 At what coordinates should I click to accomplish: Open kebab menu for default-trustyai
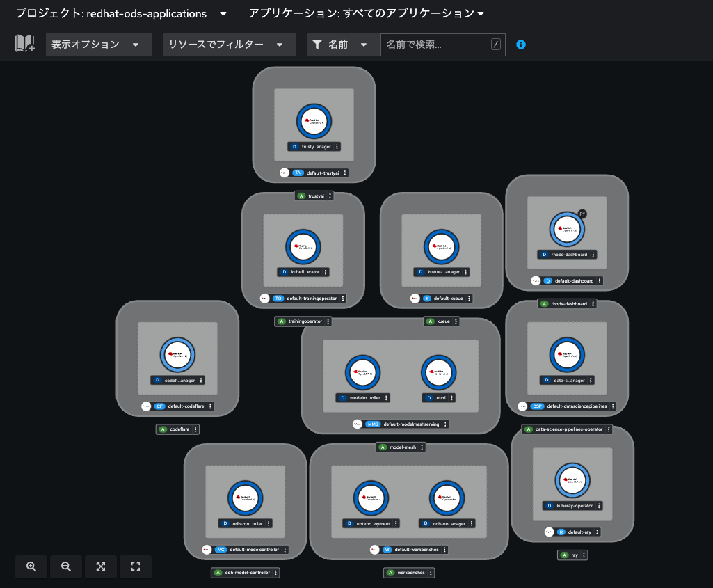(x=345, y=173)
